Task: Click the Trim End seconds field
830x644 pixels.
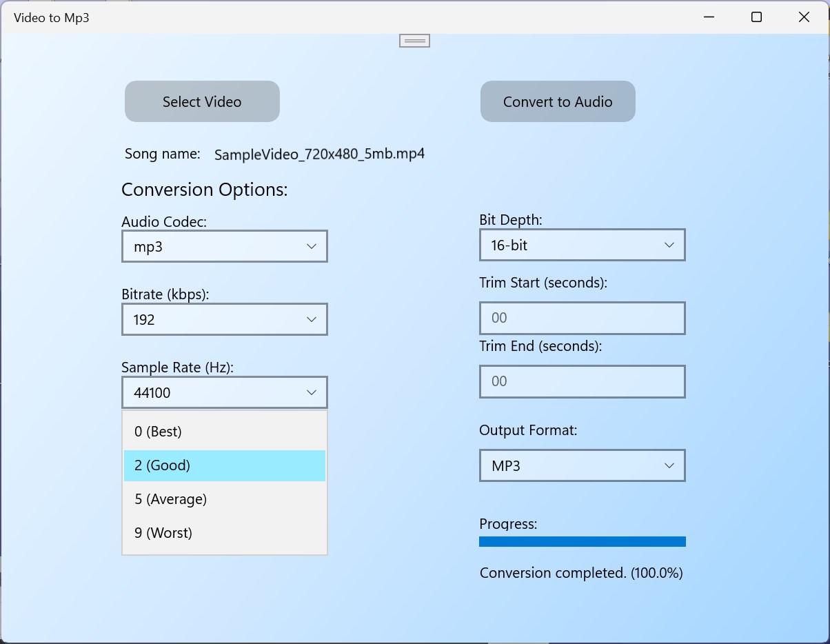Action: click(582, 381)
